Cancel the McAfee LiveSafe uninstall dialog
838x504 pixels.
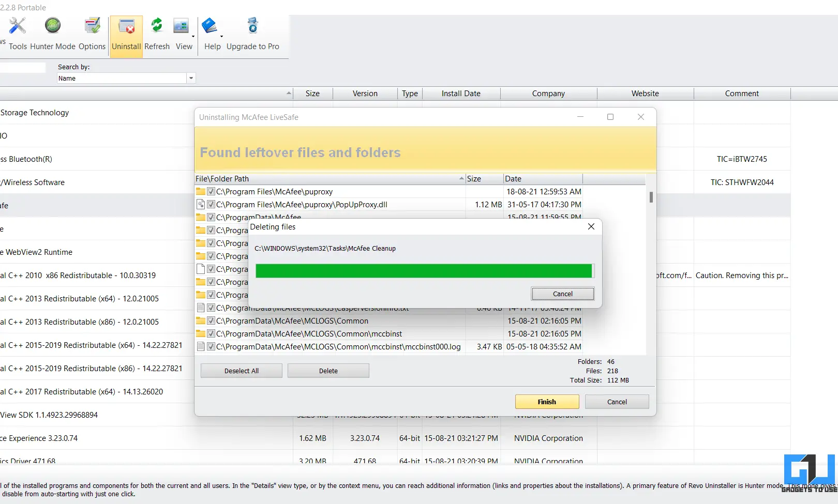617,402
